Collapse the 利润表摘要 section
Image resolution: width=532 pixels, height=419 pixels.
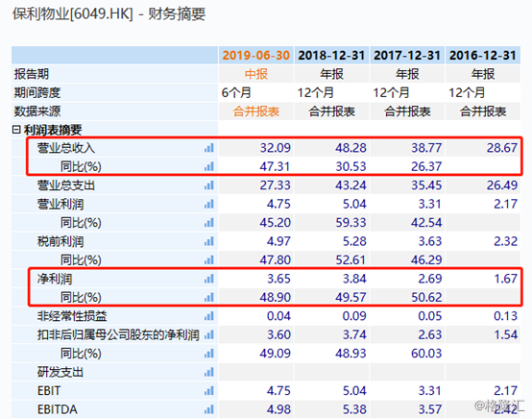coord(16,130)
